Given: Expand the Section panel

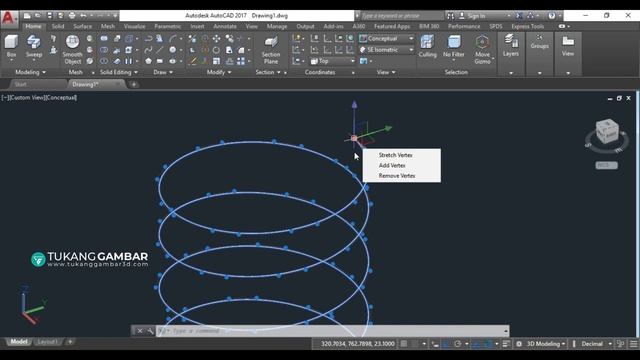Looking at the screenshot, I should coord(268,72).
